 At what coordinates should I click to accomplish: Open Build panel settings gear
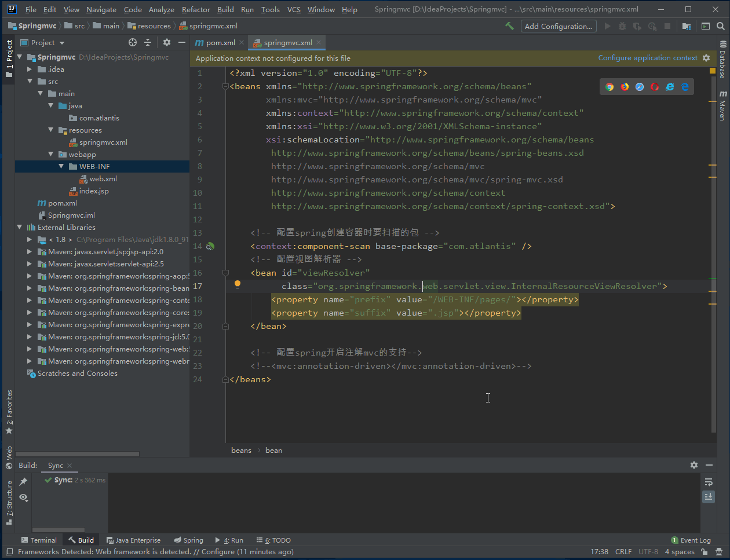coord(694,465)
